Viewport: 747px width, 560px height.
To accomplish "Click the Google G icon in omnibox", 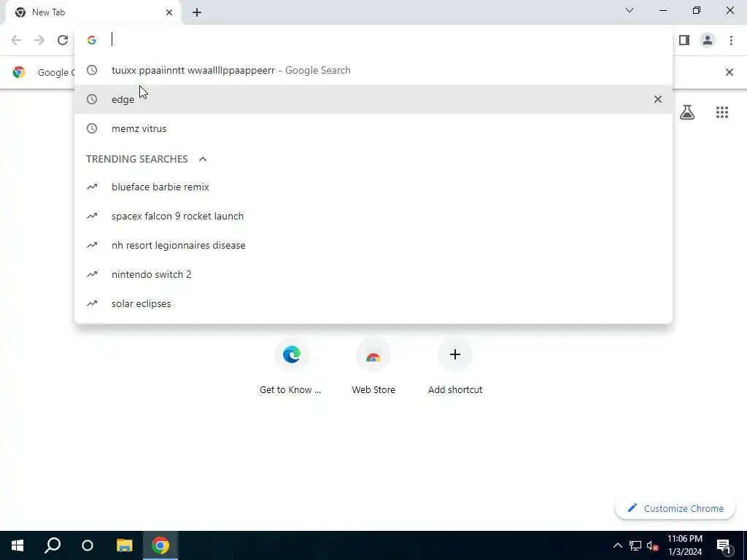I will [x=92, y=40].
